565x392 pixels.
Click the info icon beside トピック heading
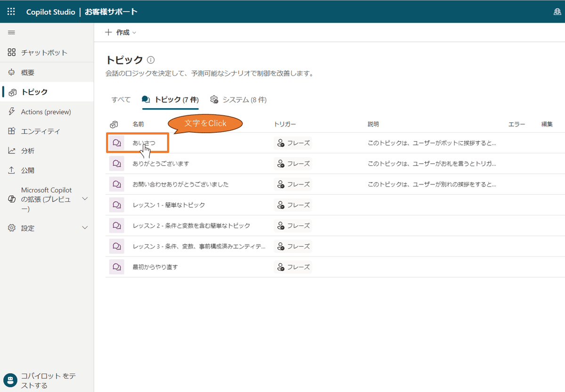click(x=151, y=60)
